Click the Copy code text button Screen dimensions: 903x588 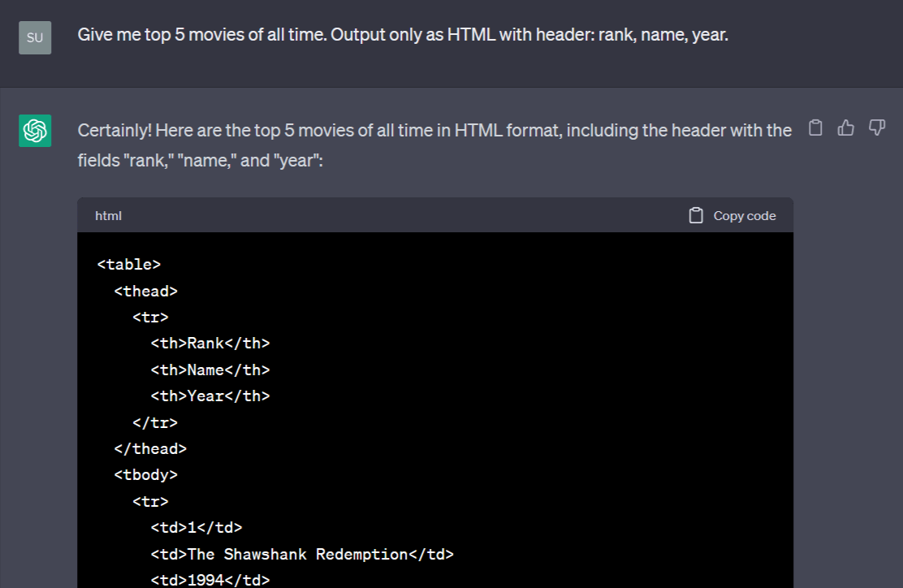click(x=745, y=215)
